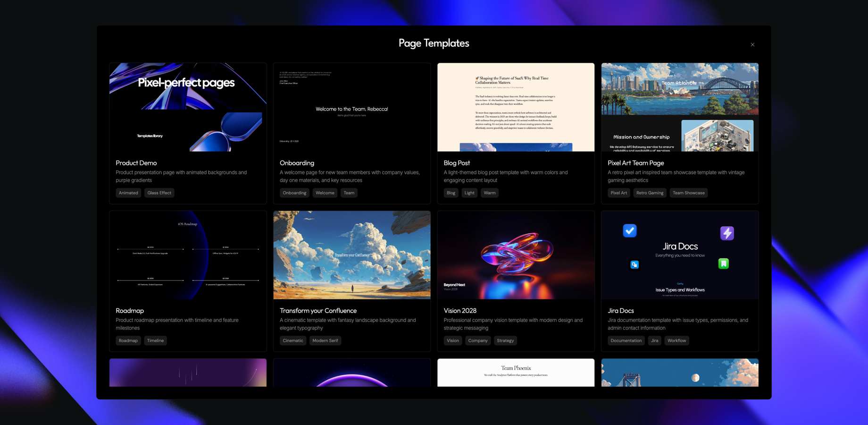
Task: Open the Vision 2028 template
Action: (516, 255)
